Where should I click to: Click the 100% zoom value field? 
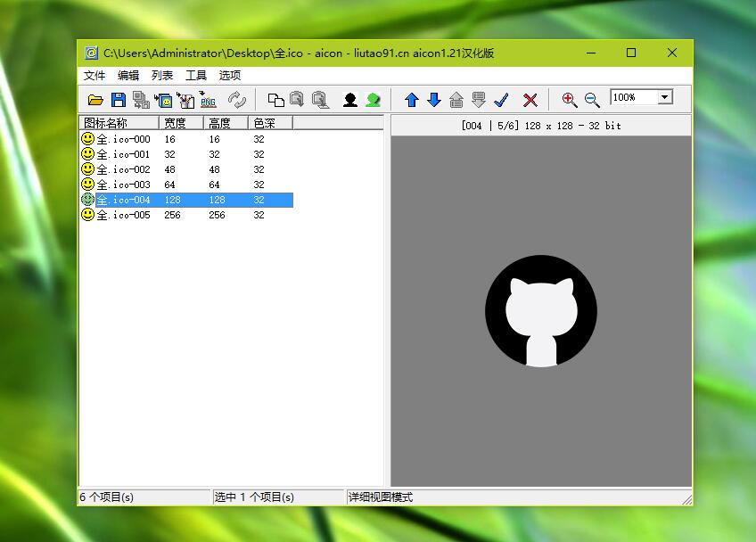coord(634,97)
